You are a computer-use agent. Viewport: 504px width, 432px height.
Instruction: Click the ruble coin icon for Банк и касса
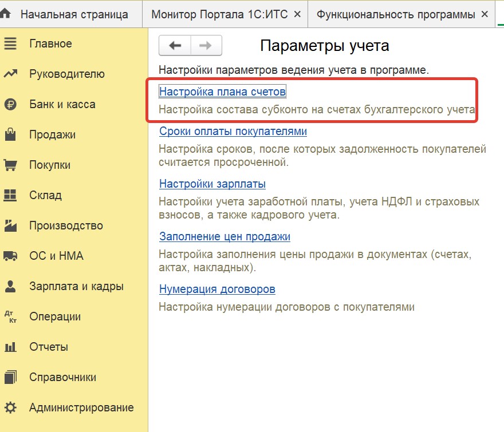tap(10, 104)
